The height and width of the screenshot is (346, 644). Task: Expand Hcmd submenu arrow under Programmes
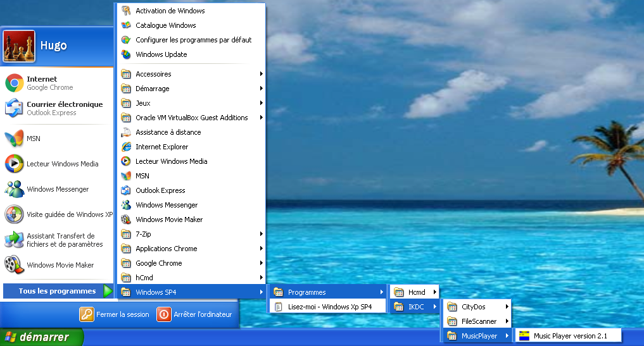click(x=434, y=292)
